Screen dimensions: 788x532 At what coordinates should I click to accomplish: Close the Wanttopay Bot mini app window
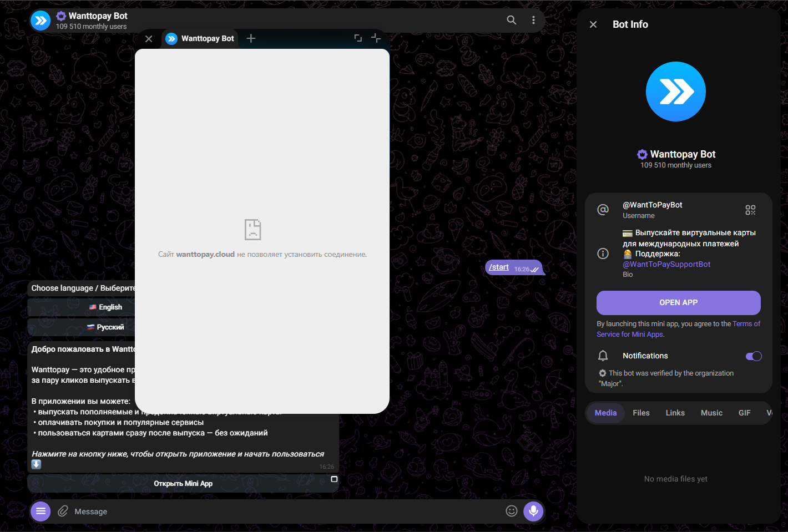(x=148, y=38)
